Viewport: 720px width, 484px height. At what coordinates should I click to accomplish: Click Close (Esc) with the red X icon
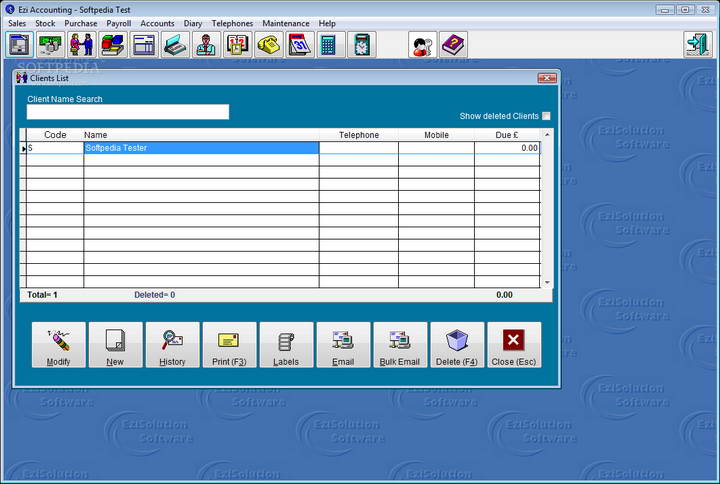pos(514,345)
